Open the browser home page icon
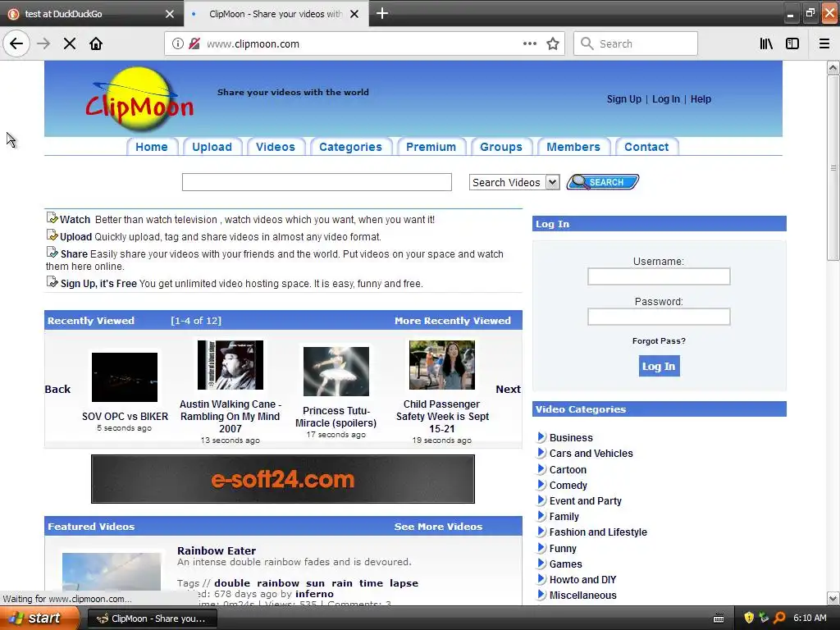Image resolution: width=840 pixels, height=630 pixels. tap(96, 43)
